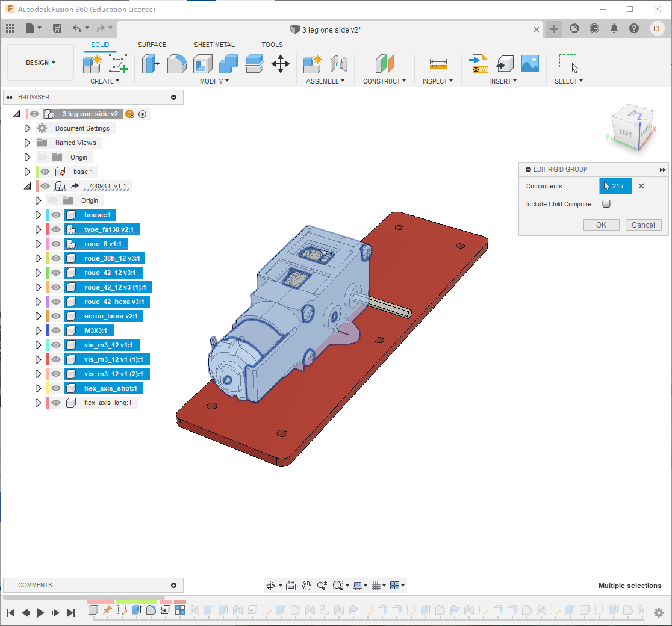Screen dimensions: 672x626
Task: Open the DESIGN workspace dropdown
Action: [x=40, y=63]
